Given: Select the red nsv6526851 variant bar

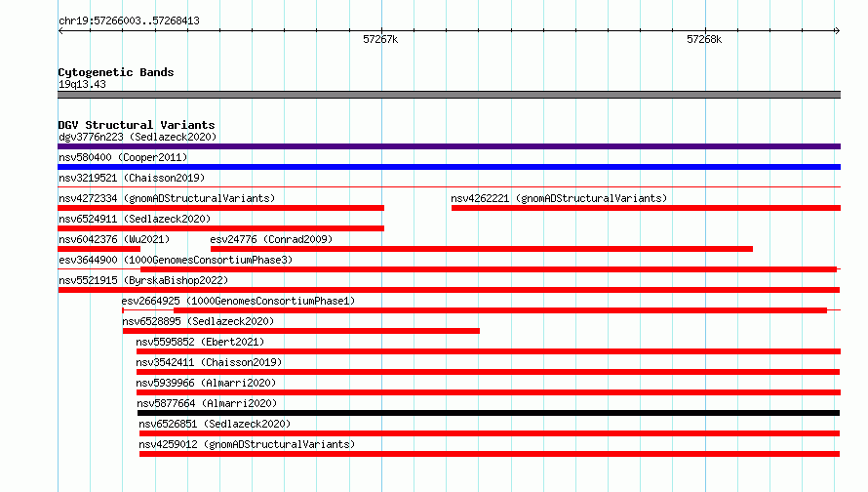Looking at the screenshot, I should click(490, 433).
